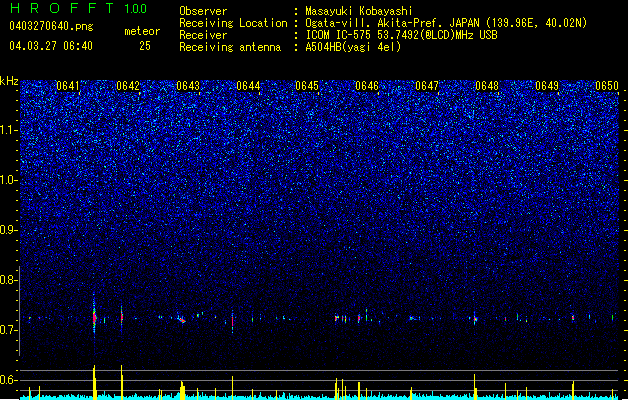Screen dimensions: 629x400
Task: Click the 0648 time marker
Action: 487,86
